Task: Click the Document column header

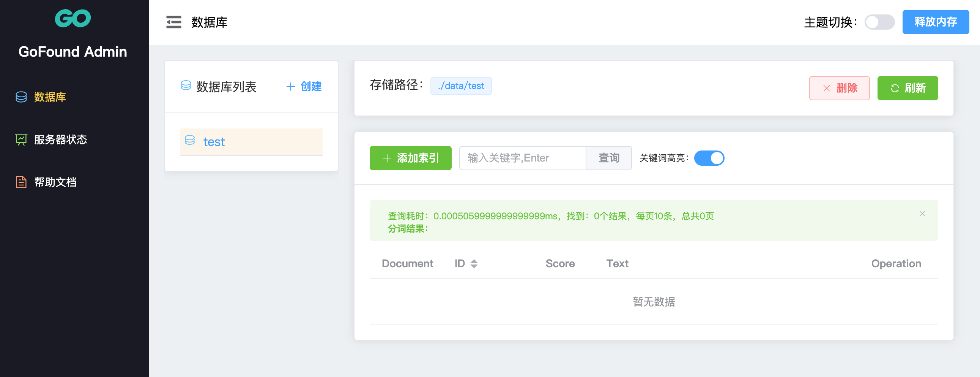Action: [x=407, y=263]
